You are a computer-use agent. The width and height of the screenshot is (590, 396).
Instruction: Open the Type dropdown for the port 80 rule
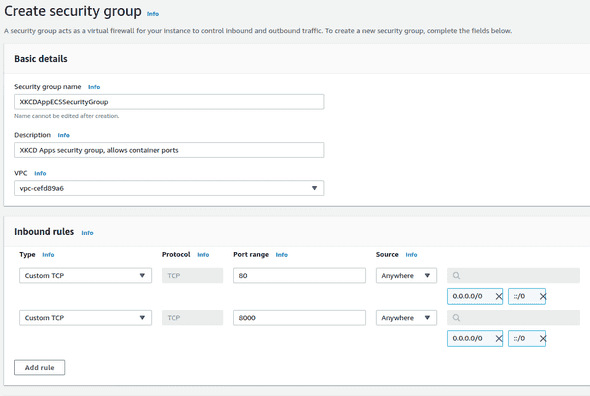click(85, 276)
